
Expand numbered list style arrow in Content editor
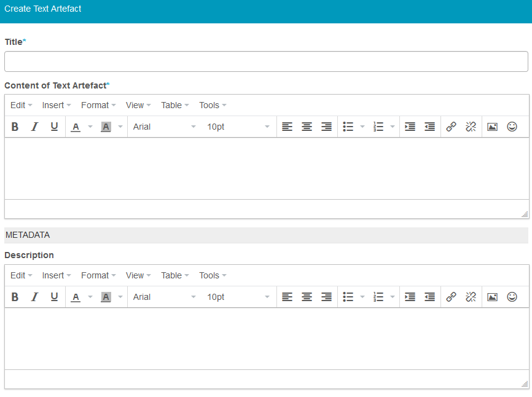[x=393, y=127]
